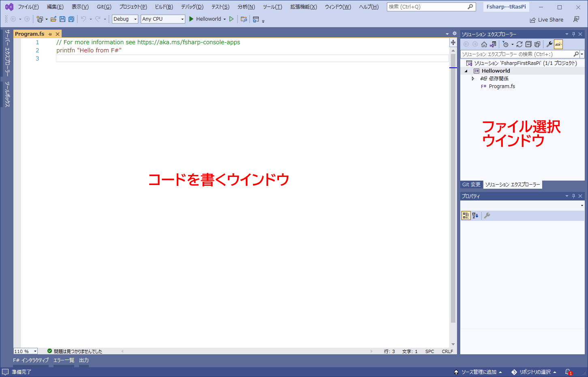The image size is (588, 377).
Task: Toggle the preview selected items button
Action: pyautogui.click(x=558, y=44)
